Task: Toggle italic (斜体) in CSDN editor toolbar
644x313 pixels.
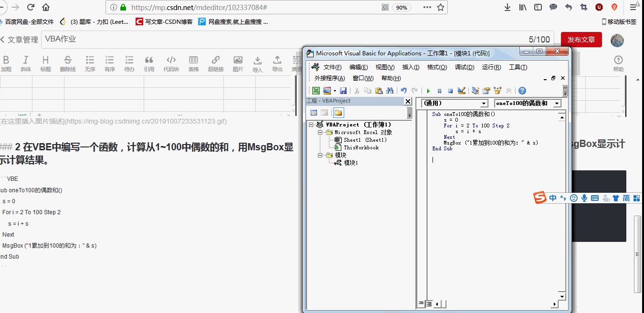Action: point(26,63)
